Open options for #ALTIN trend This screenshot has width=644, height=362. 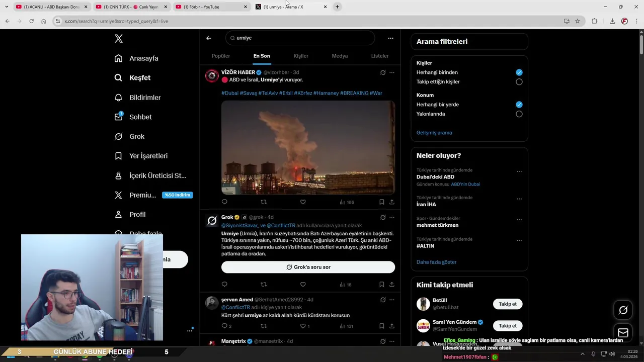tap(519, 241)
